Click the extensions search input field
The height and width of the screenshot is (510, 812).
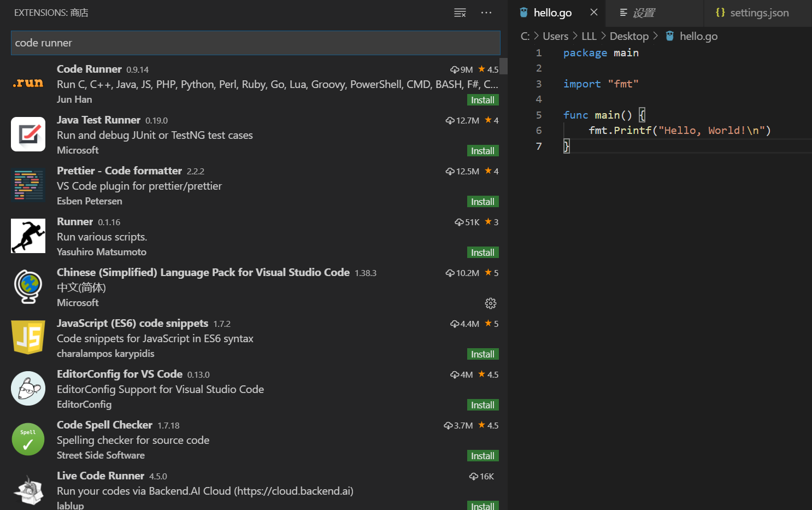tap(255, 43)
